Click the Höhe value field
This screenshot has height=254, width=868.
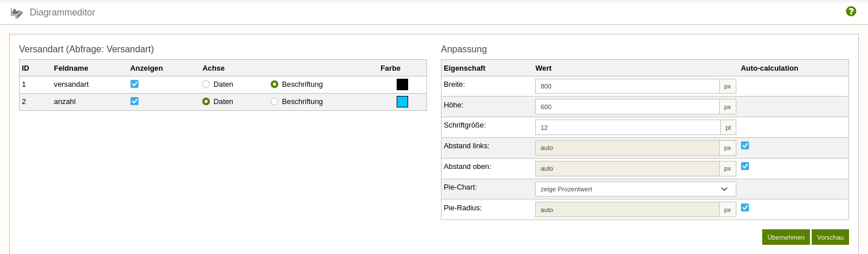coord(627,107)
